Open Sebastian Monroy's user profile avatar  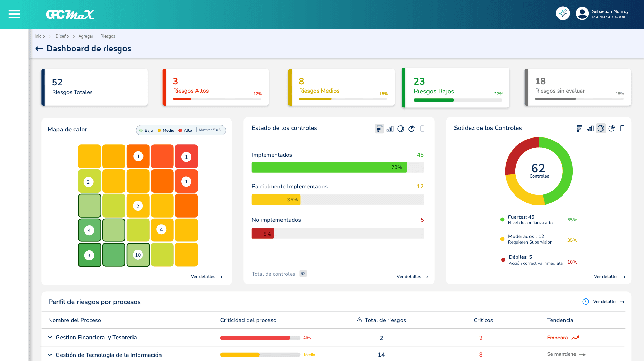[582, 13]
